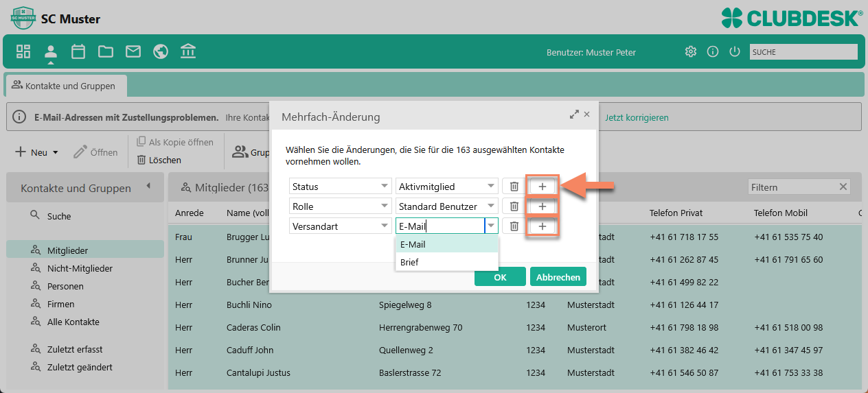Sort by Telefon Mobil column header

pyautogui.click(x=781, y=213)
